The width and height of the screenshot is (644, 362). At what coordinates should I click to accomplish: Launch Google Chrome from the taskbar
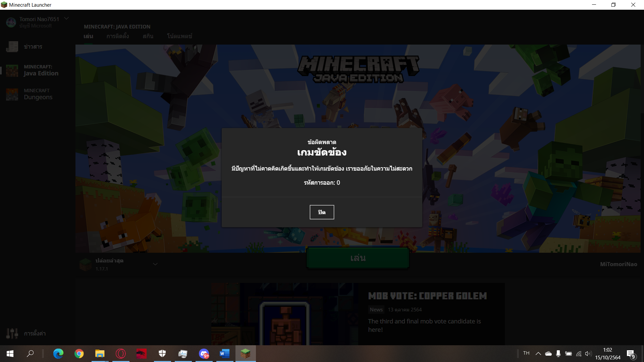79,354
